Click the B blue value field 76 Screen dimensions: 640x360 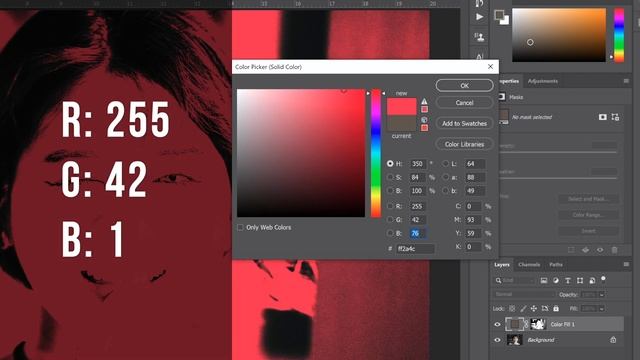pos(418,233)
